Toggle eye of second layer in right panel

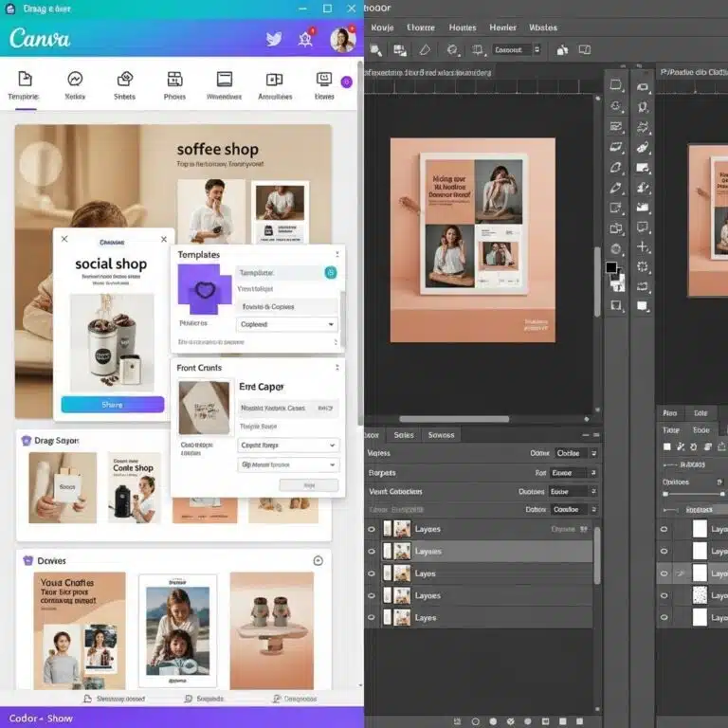coord(664,551)
